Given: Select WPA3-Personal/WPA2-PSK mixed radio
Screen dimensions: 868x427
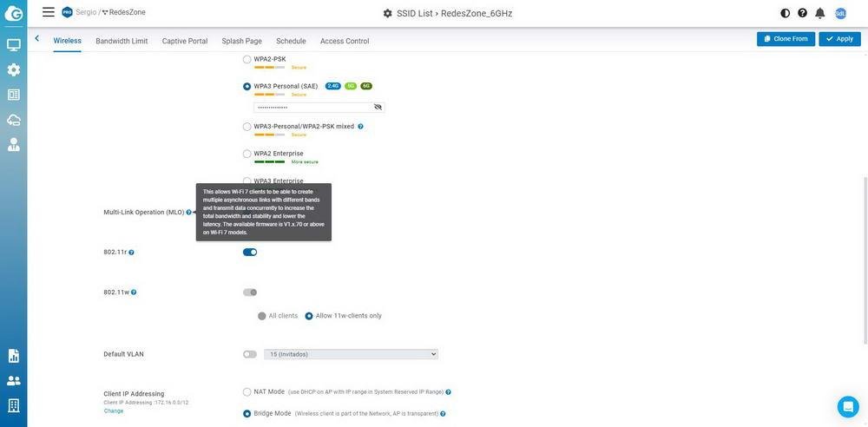Looking at the screenshot, I should tap(247, 127).
